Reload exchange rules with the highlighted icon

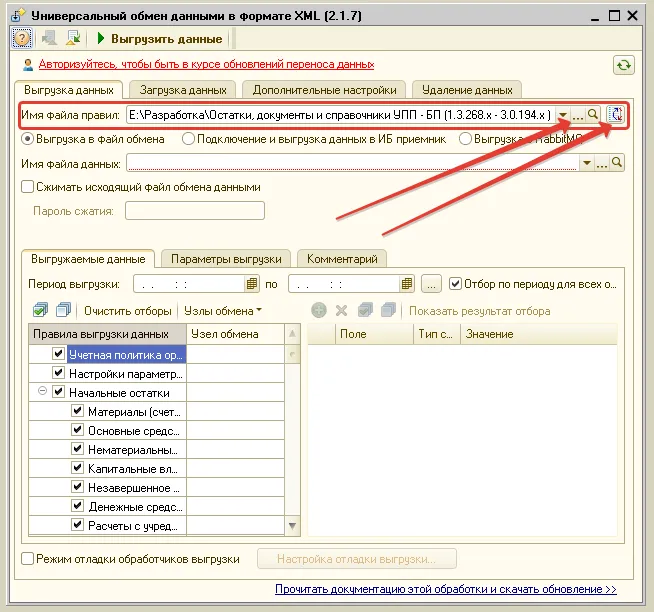(616, 115)
